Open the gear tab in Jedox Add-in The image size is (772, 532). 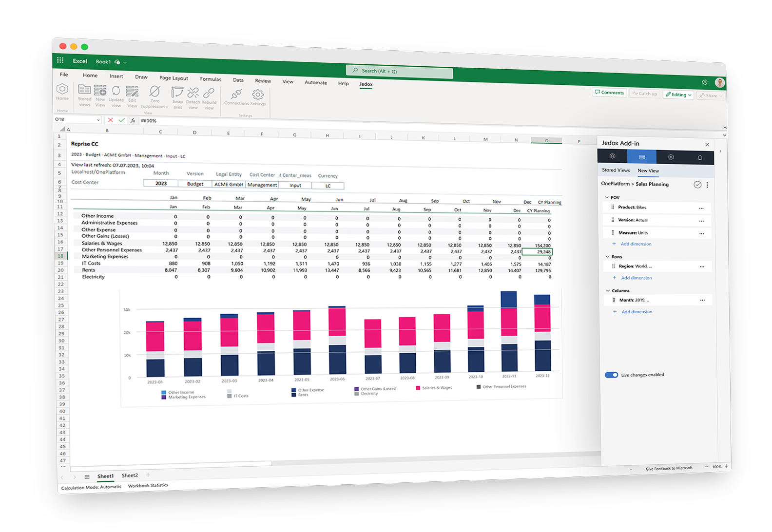(x=671, y=157)
